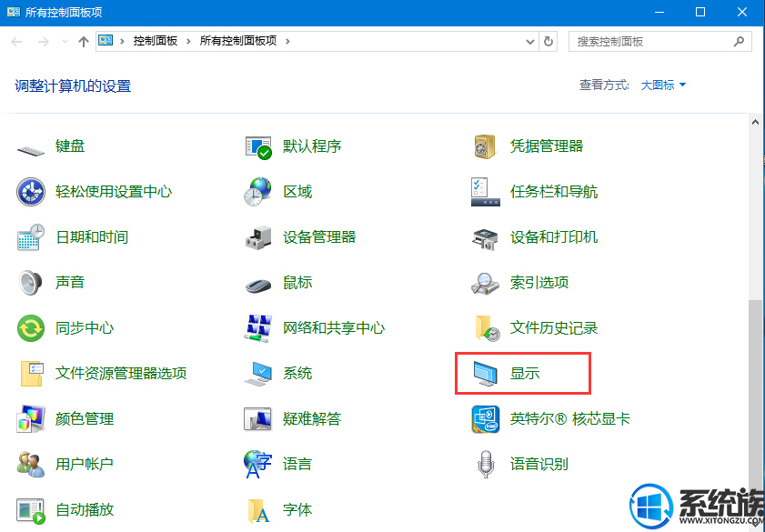The width and height of the screenshot is (765, 532).
Task: Click the 网络和共享中心 text label
Action: (x=334, y=328)
